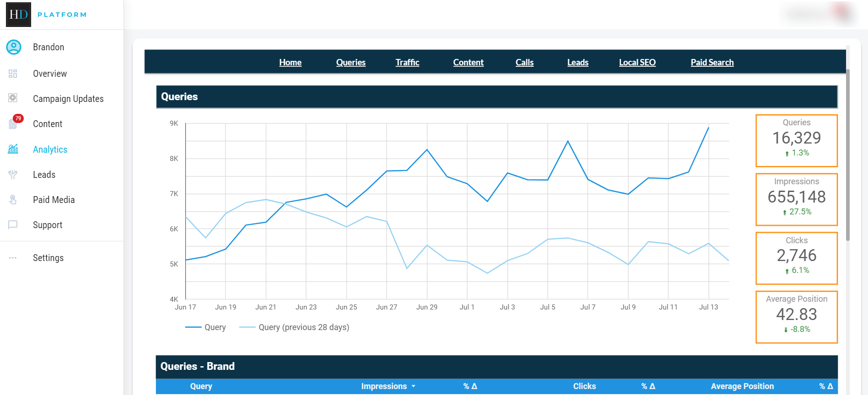
Task: Click the HD Platform logo
Action: click(46, 15)
